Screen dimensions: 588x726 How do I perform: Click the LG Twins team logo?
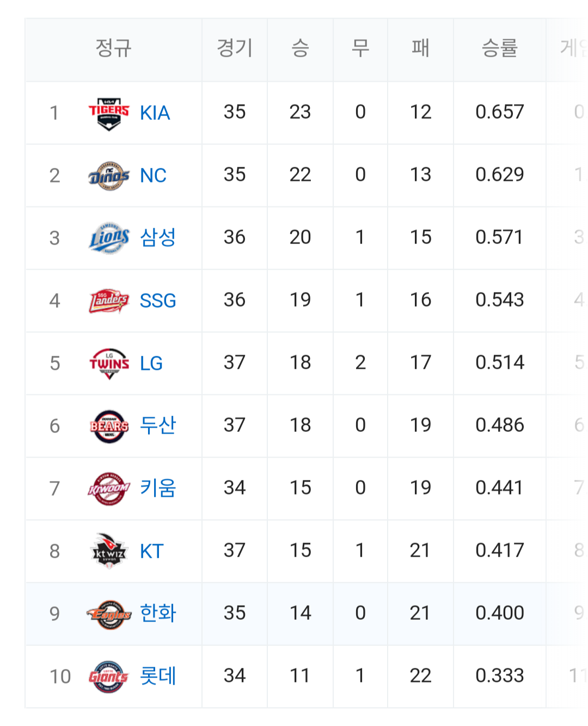(x=109, y=364)
